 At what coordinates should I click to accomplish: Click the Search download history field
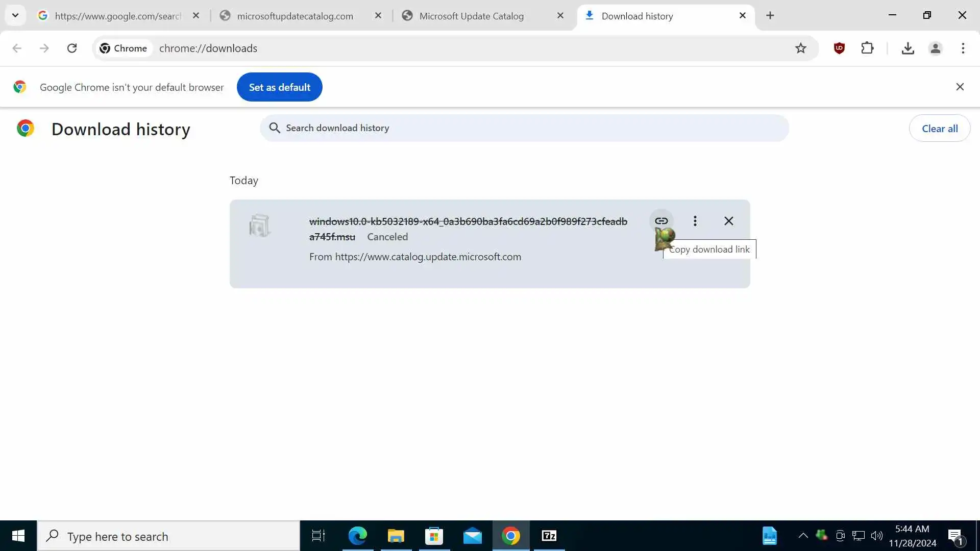(x=526, y=128)
